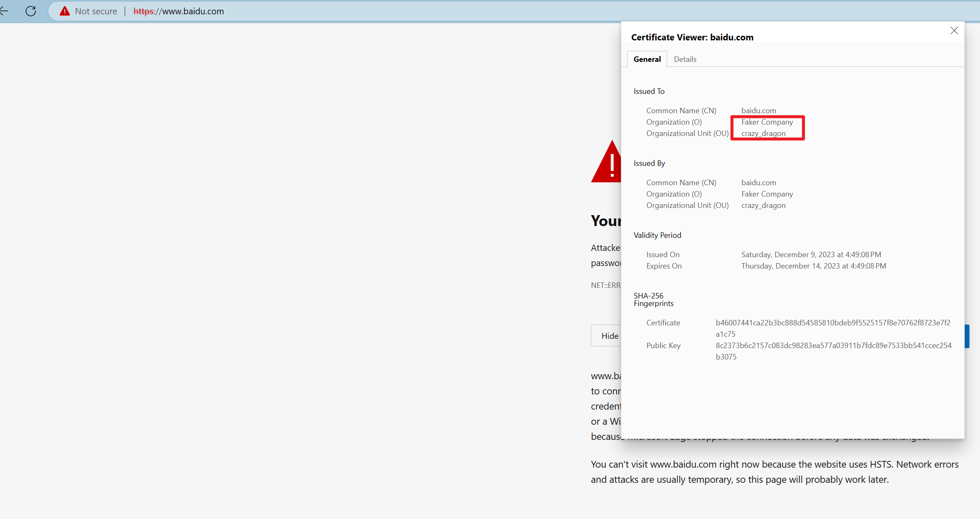Click Issued By organization Faker Company
Image resolution: width=980 pixels, height=519 pixels.
click(767, 194)
